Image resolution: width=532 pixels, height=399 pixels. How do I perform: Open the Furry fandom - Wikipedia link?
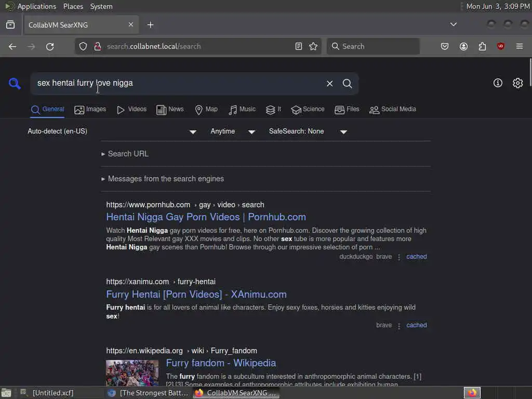(221, 363)
